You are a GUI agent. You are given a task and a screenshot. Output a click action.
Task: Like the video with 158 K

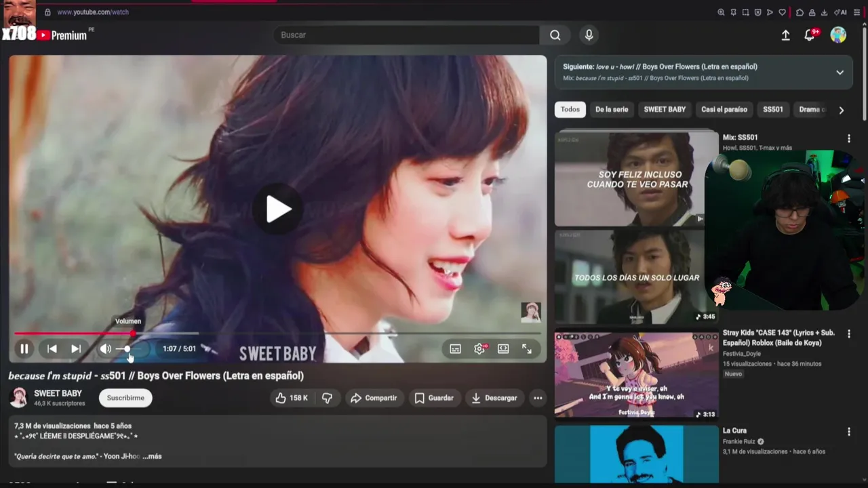coord(292,398)
